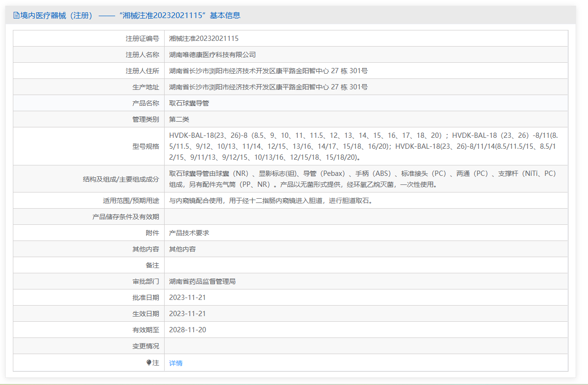Click approval department 湖南省药品监督管理局
This screenshot has height=385, width=588.
tap(202, 281)
